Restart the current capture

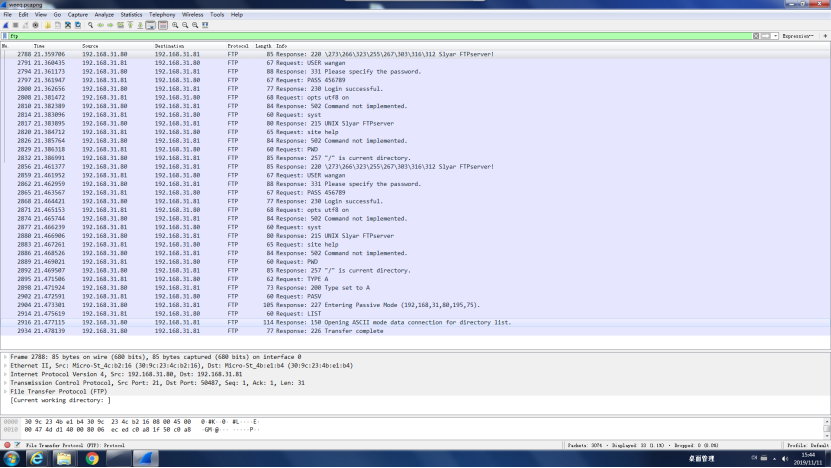pyautogui.click(x=25, y=25)
